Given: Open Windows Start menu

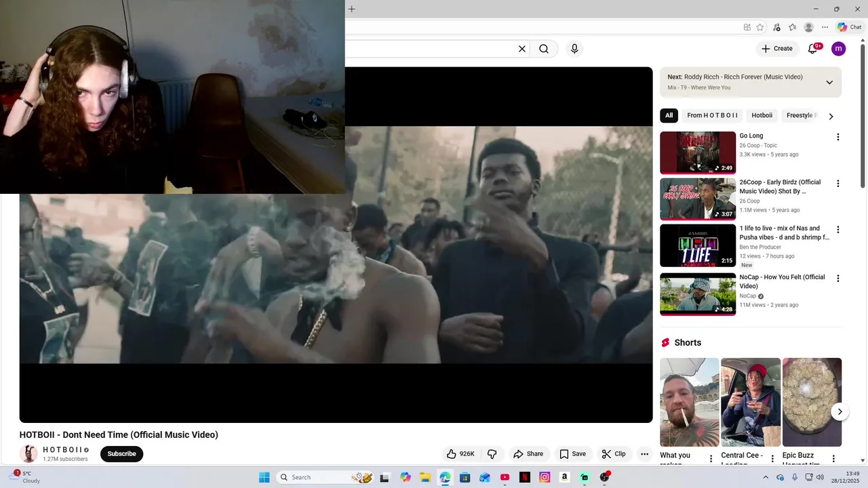Looking at the screenshot, I should 264,477.
